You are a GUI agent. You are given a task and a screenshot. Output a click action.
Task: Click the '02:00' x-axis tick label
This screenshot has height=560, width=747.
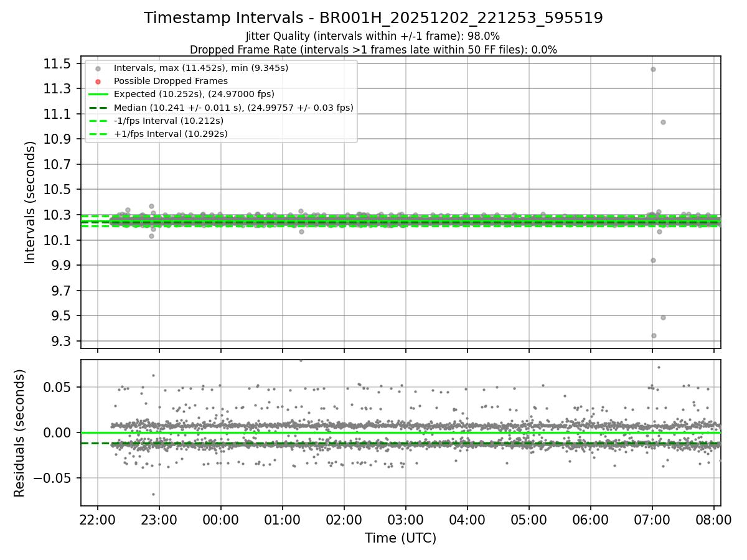click(x=344, y=520)
